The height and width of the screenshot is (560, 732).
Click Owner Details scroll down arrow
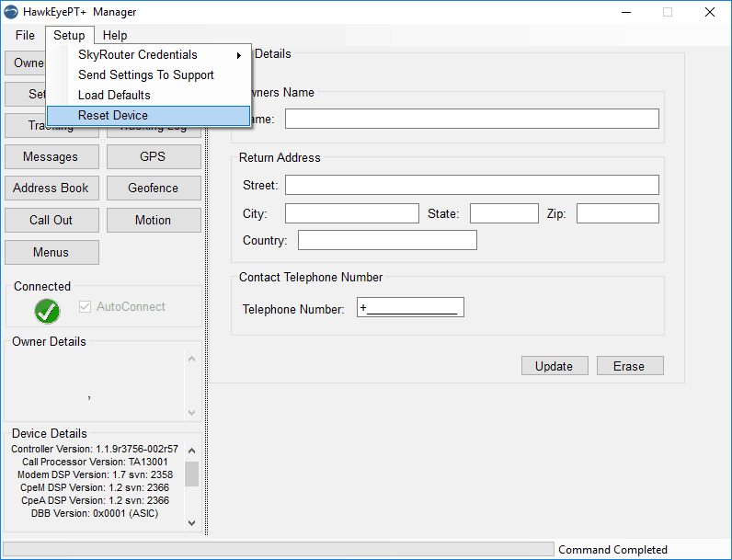pyautogui.click(x=191, y=413)
